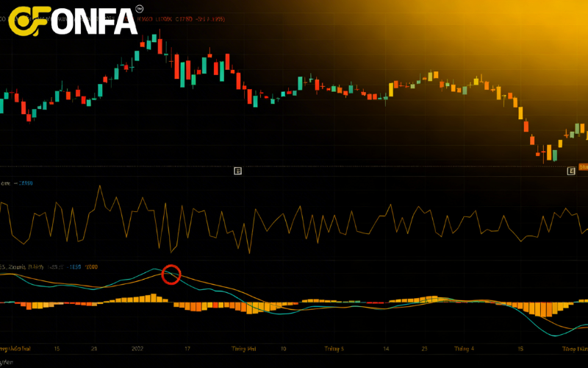Image resolution: width=588 pixels, height=368 pixels.
Task: Select the 17 date label on time axis
Action: coord(187,348)
